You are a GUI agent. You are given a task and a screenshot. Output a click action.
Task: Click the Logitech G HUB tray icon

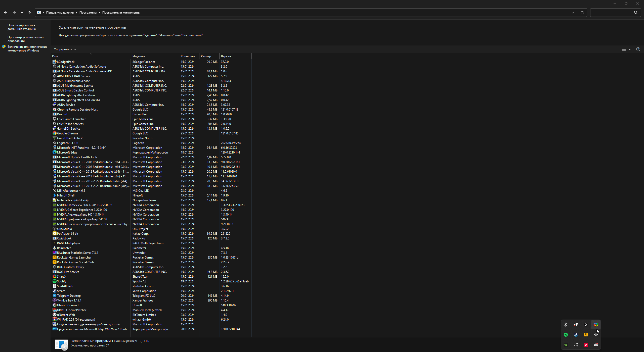point(586,325)
